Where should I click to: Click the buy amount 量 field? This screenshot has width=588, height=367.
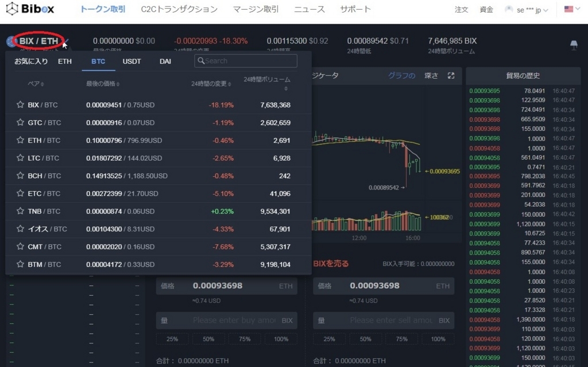(x=226, y=320)
